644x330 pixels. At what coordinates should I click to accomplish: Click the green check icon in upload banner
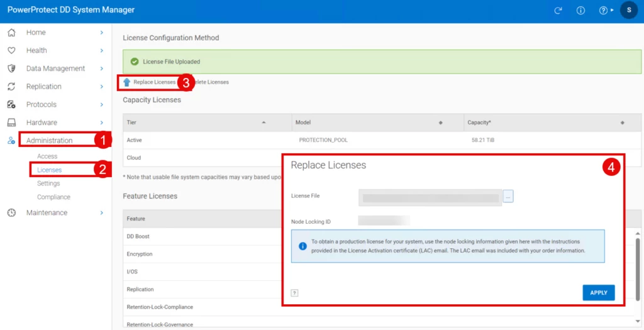(135, 62)
